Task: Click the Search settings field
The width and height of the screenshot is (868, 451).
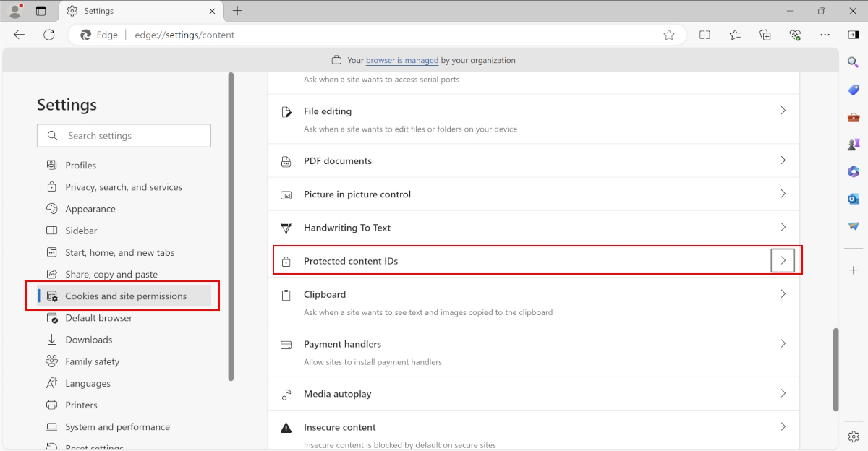Action: 134,136
